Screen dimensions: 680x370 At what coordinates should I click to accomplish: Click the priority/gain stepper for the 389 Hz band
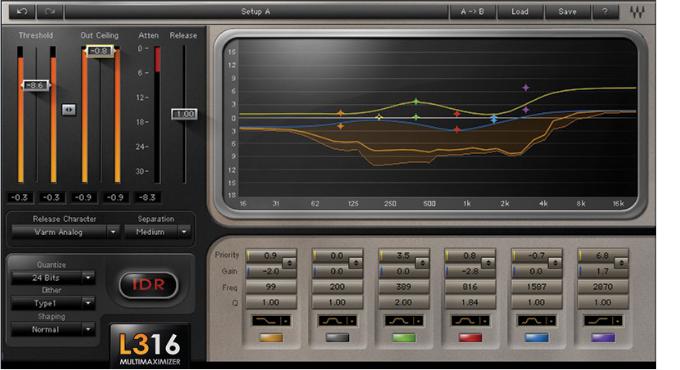tap(422, 263)
